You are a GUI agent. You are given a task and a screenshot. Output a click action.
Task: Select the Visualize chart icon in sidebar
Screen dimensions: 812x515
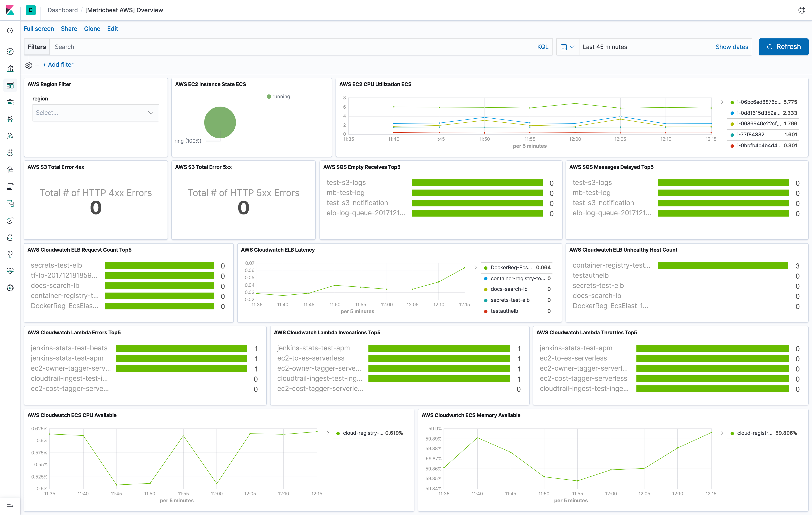[10, 68]
